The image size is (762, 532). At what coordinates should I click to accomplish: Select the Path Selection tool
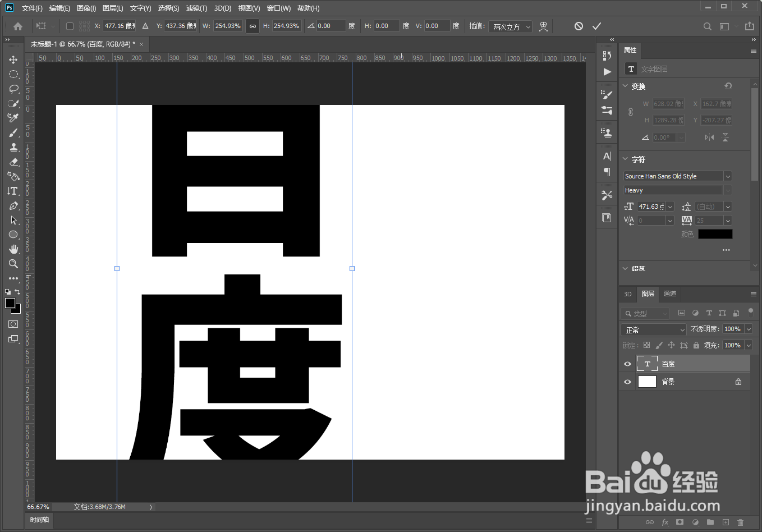(13, 220)
